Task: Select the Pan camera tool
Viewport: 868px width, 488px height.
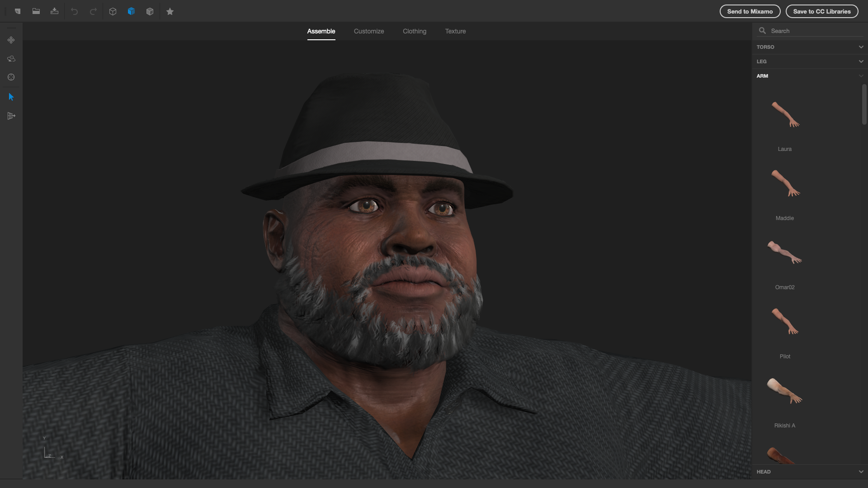Action: (x=11, y=40)
